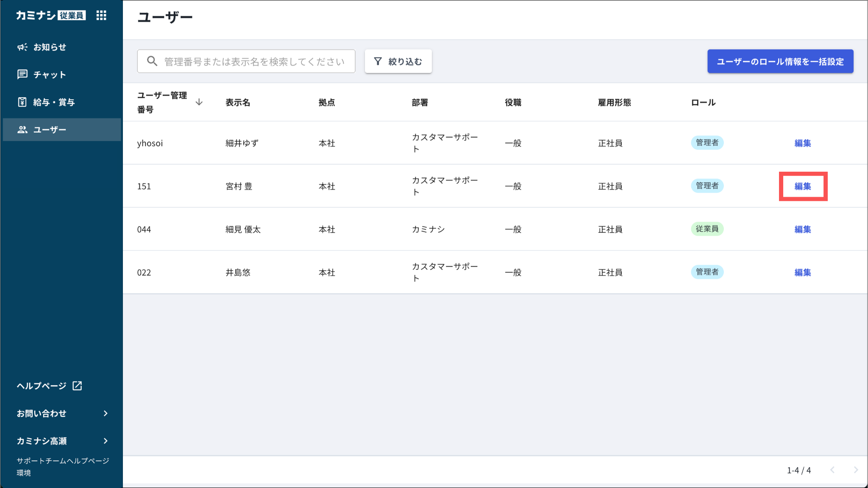Click the 給与・賞与 yen document icon

click(22, 102)
